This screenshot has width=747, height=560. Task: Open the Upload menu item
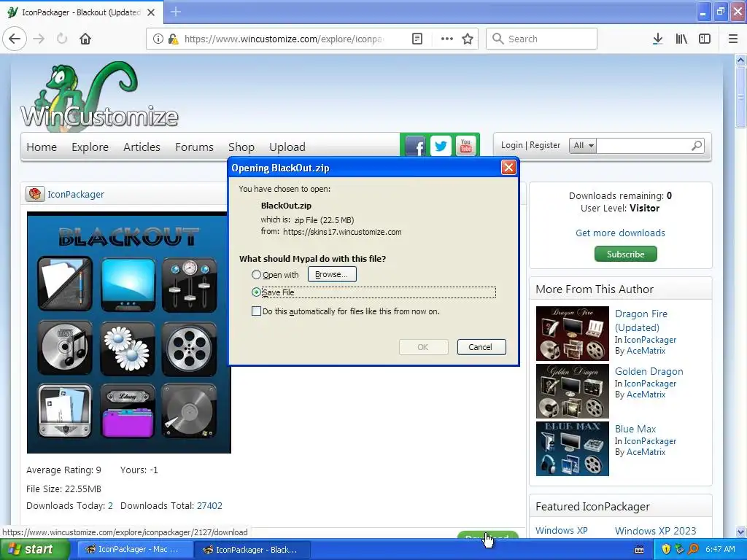(x=287, y=147)
